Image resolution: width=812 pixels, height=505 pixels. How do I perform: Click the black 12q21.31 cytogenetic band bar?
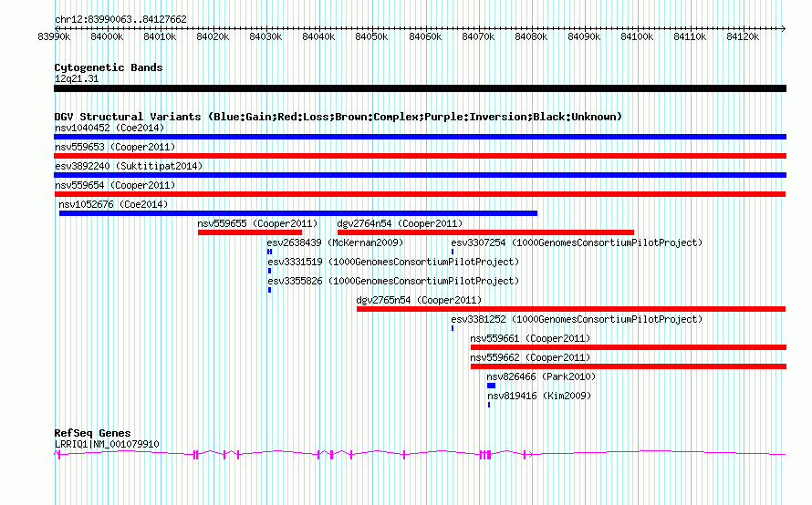click(x=420, y=88)
